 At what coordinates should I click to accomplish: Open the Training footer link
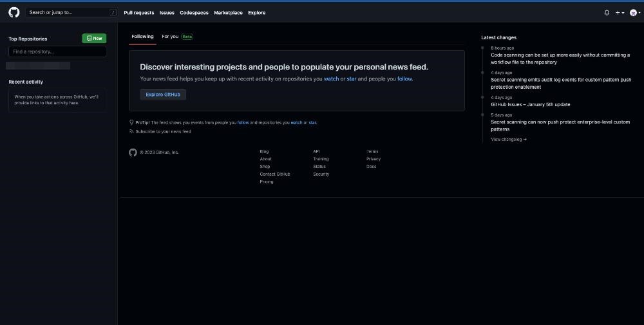coord(321,159)
